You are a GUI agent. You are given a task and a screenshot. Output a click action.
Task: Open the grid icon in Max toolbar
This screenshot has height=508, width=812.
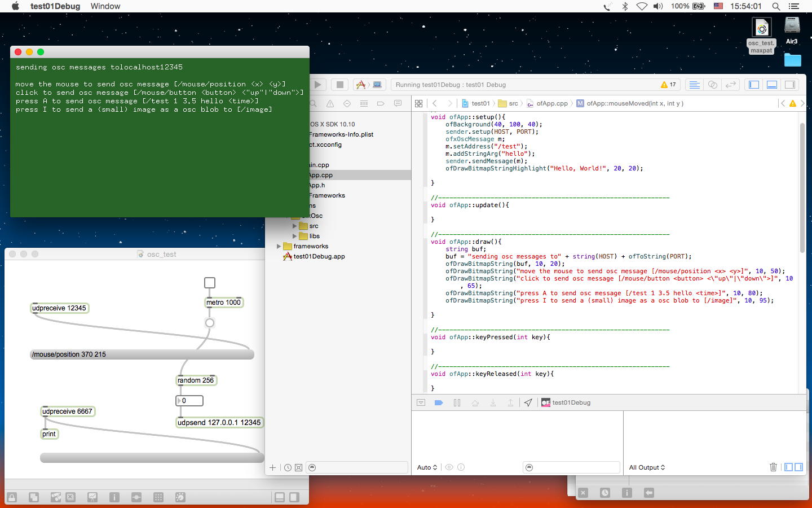[x=158, y=497]
